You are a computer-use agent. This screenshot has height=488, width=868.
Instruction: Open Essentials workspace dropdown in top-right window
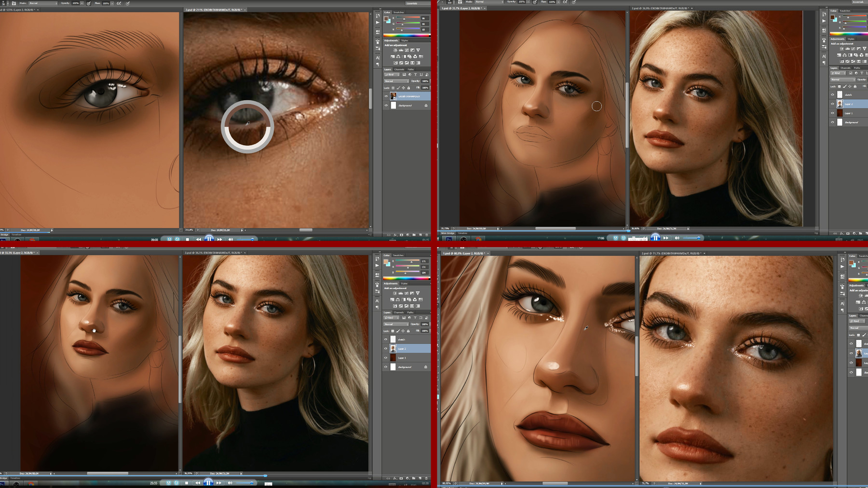tap(859, 1)
